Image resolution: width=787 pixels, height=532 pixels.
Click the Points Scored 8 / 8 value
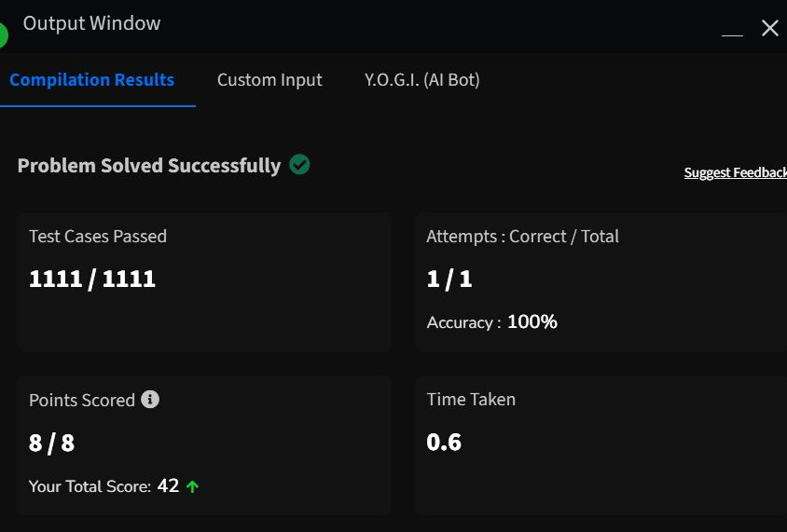51,443
